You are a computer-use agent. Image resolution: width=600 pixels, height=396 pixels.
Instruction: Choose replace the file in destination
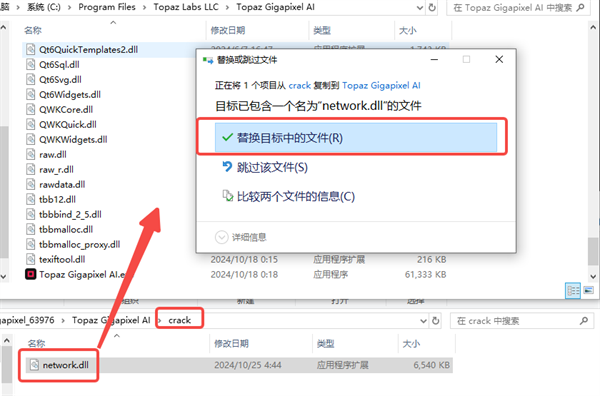tap(356, 137)
